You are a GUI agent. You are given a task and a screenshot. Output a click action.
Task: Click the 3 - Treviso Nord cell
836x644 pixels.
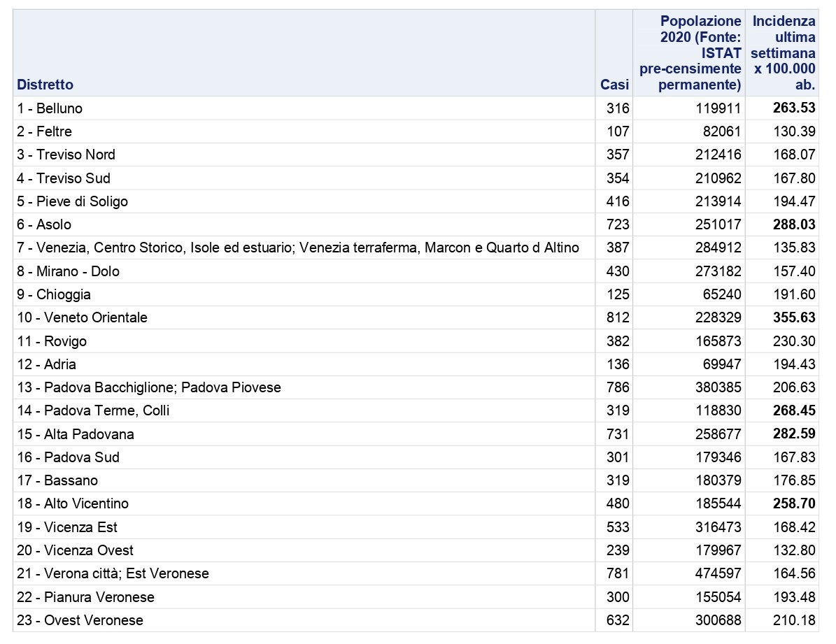(x=66, y=155)
